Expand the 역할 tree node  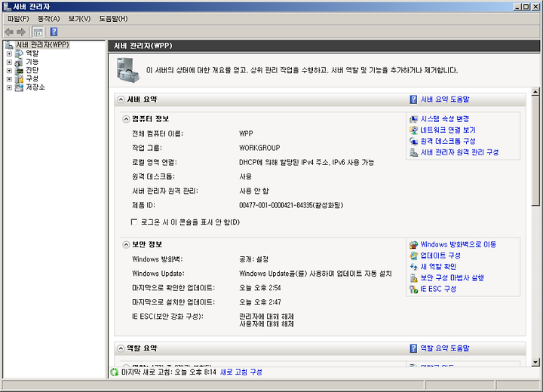coord(9,54)
